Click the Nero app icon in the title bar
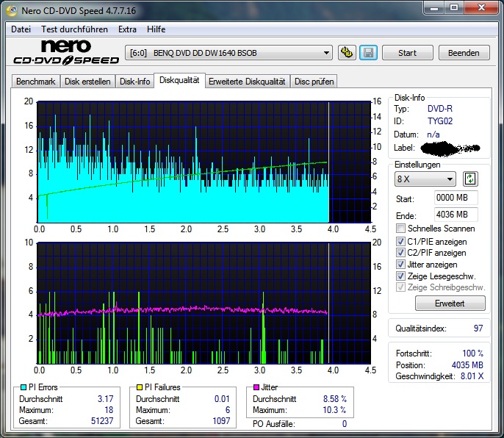 click(x=11, y=10)
